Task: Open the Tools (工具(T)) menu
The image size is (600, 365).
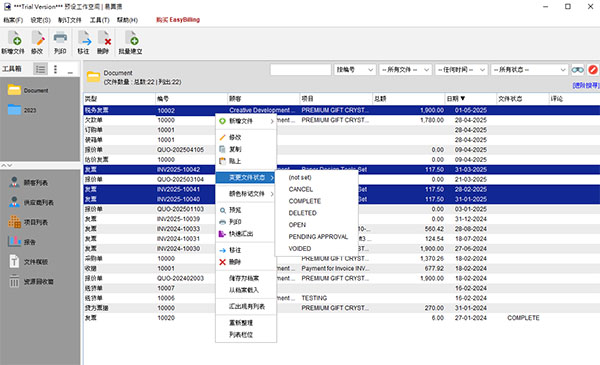Action: (x=99, y=20)
